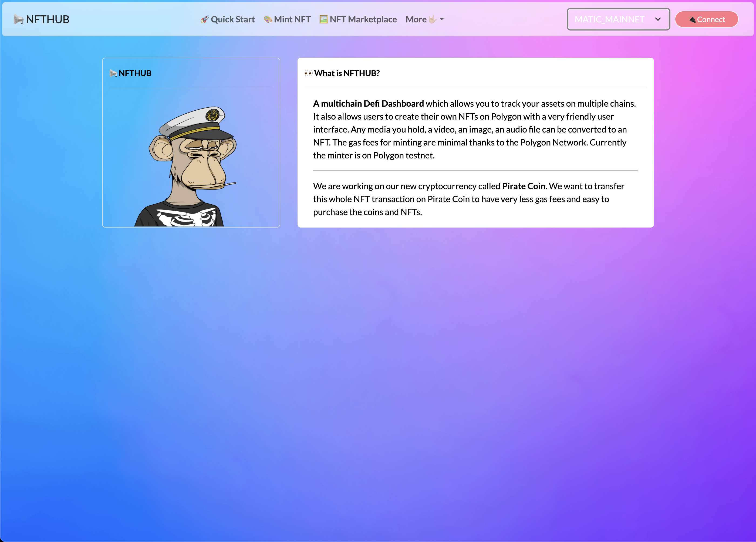Click the framed picture icon beside NFT Marketplace
The width and height of the screenshot is (756, 542).
323,19
